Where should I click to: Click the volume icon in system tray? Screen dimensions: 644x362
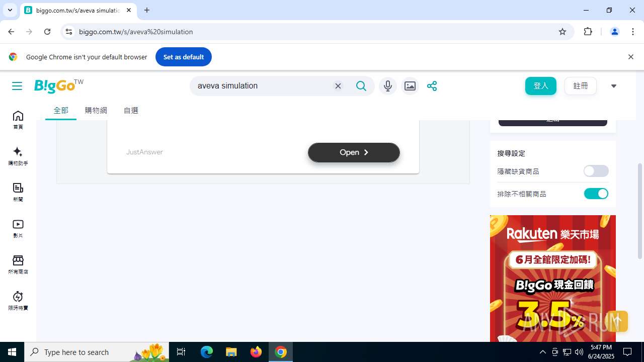pyautogui.click(x=579, y=352)
